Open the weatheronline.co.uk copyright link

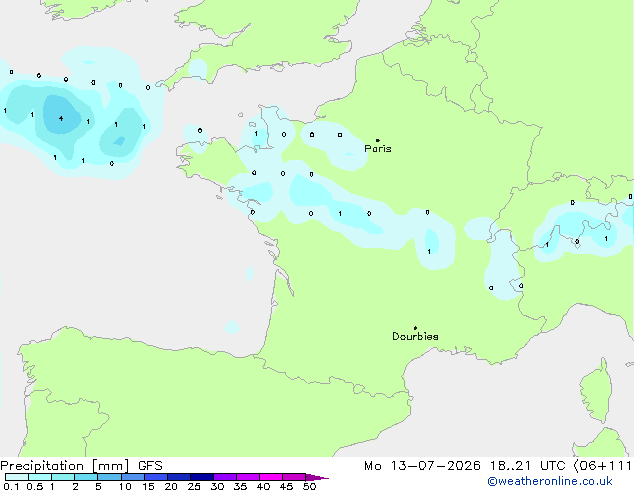[549, 481]
